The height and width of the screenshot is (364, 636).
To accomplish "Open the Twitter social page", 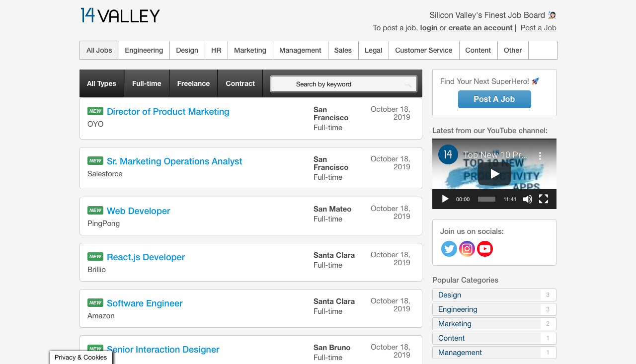I will click(449, 248).
